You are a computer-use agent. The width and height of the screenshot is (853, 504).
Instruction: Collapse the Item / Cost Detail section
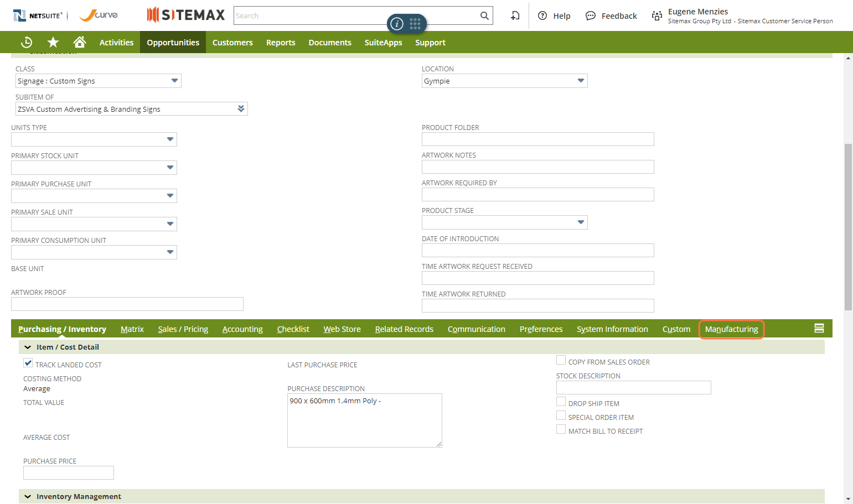tap(28, 347)
